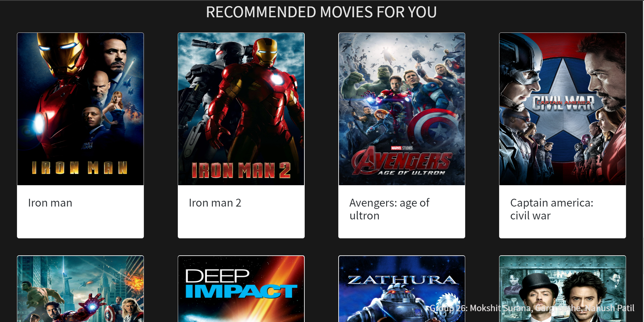Select the Deep Impact movie poster
This screenshot has width=644, height=322.
(241, 289)
